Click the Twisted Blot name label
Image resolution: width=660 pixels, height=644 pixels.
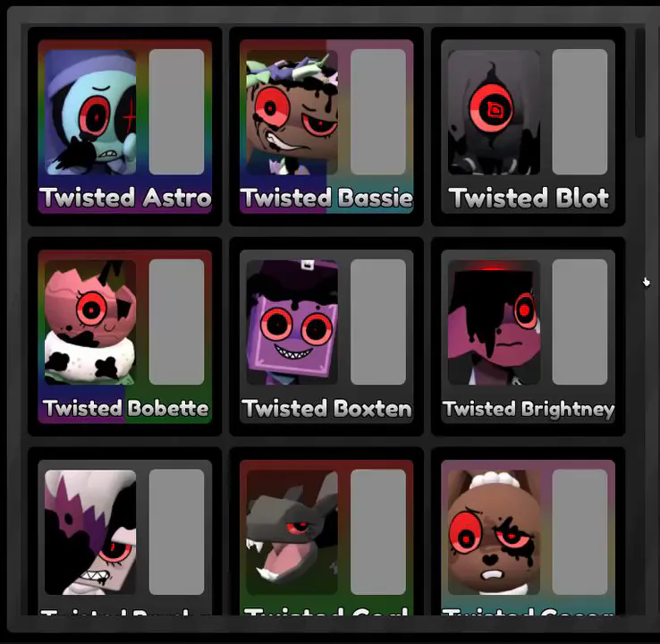(529, 198)
